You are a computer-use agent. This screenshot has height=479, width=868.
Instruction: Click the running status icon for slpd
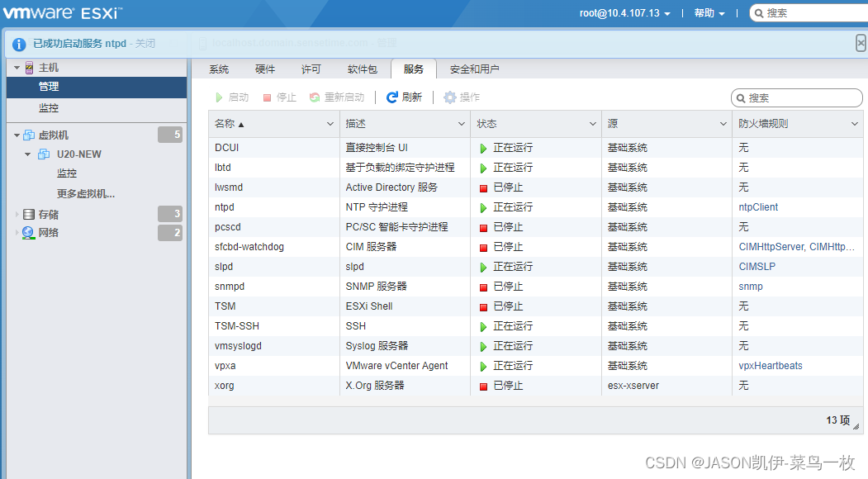point(483,268)
